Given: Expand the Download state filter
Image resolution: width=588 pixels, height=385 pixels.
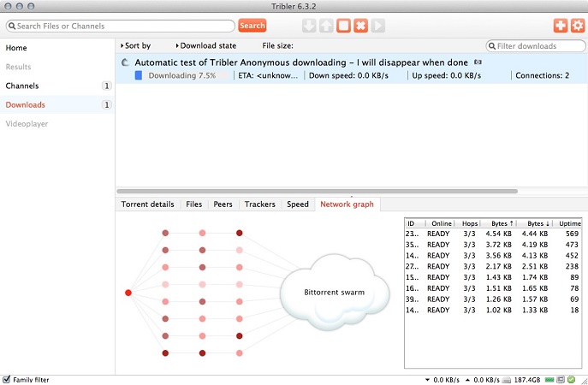Looking at the screenshot, I should point(206,45).
